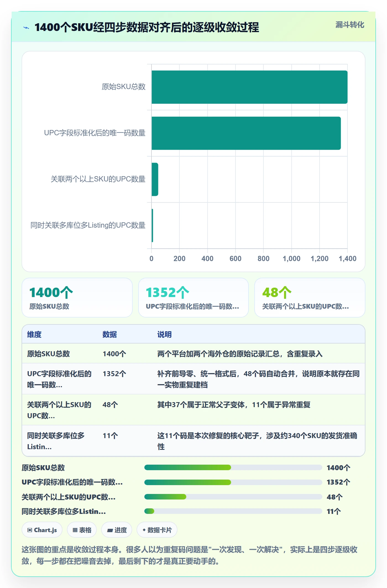Click the 48个 value after the progress bar
The image size is (387, 588).
334,497
